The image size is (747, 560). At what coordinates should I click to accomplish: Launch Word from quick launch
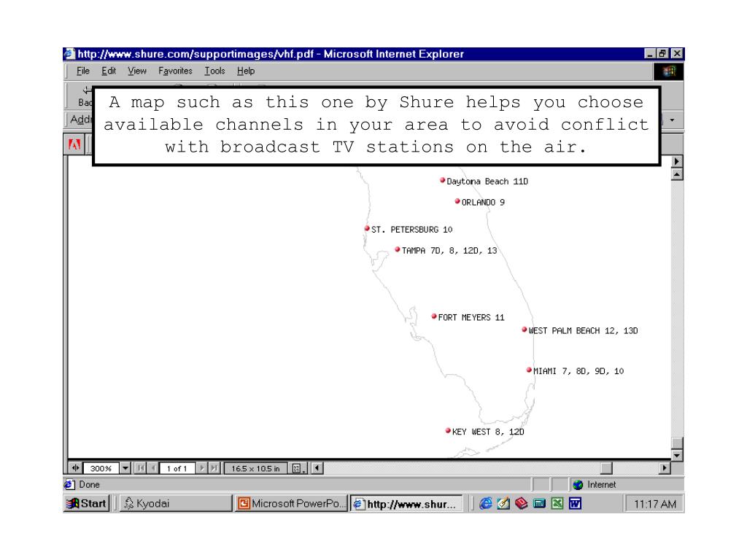pos(575,503)
